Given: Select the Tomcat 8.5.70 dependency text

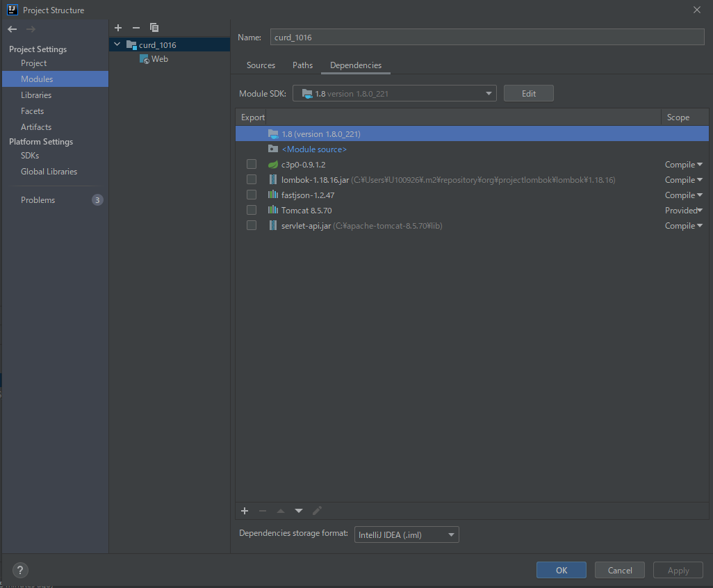Looking at the screenshot, I should [306, 211].
